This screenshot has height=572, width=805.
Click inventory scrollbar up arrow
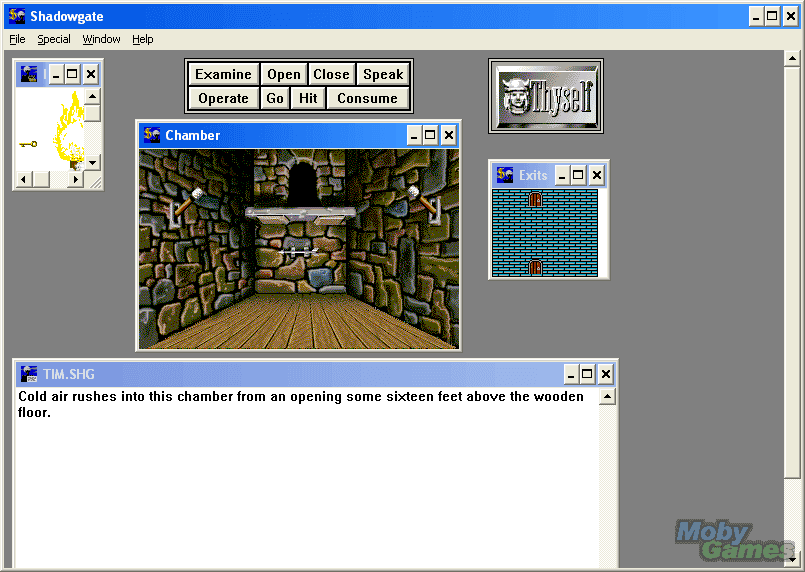pyautogui.click(x=92, y=96)
